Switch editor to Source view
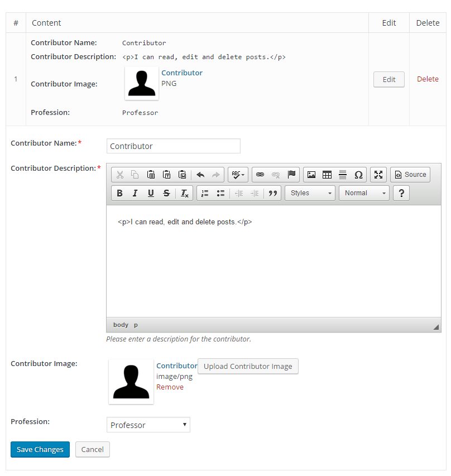The height and width of the screenshot is (476, 451). pos(410,175)
